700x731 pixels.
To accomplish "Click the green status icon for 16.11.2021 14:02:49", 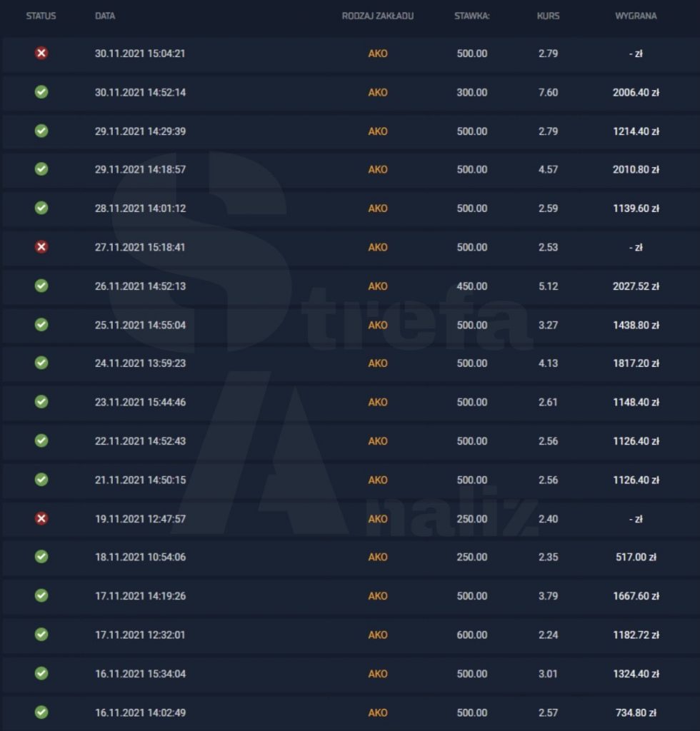I will tap(41, 712).
